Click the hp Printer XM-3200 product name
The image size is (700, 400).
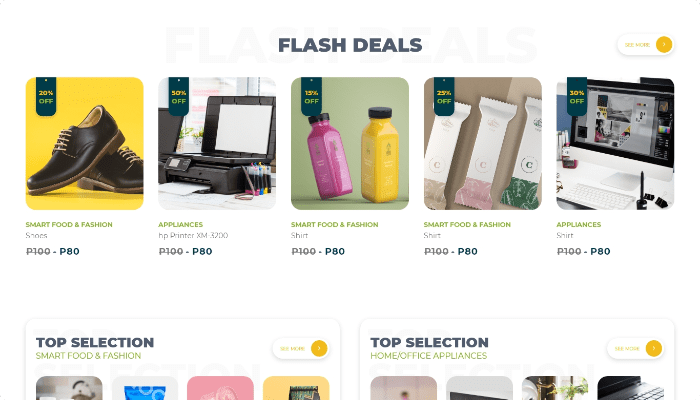[x=193, y=235]
